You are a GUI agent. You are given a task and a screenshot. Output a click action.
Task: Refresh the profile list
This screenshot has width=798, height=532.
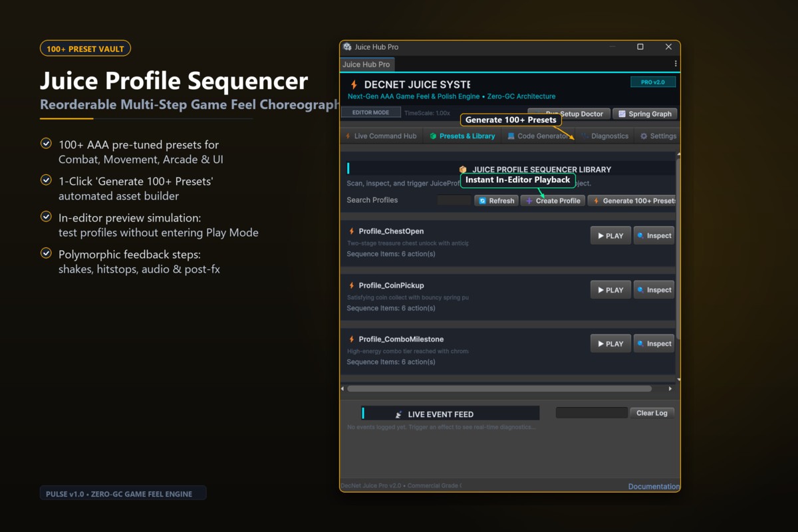[x=496, y=201]
